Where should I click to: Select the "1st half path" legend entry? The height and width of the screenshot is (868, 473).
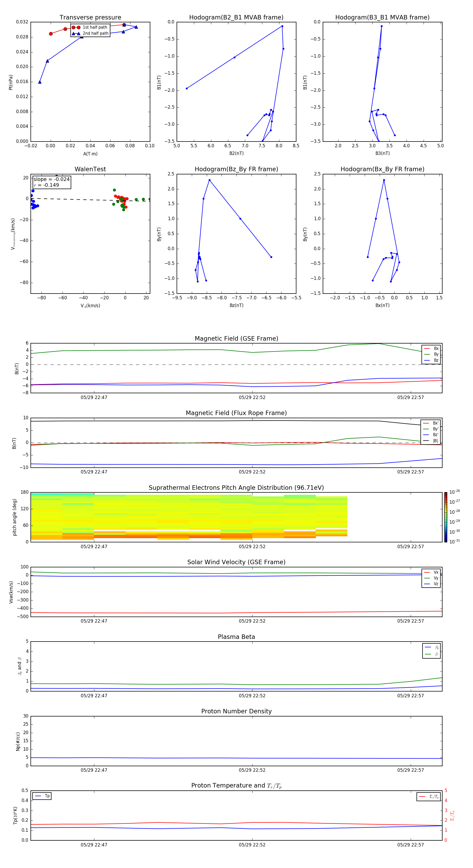click(x=90, y=27)
